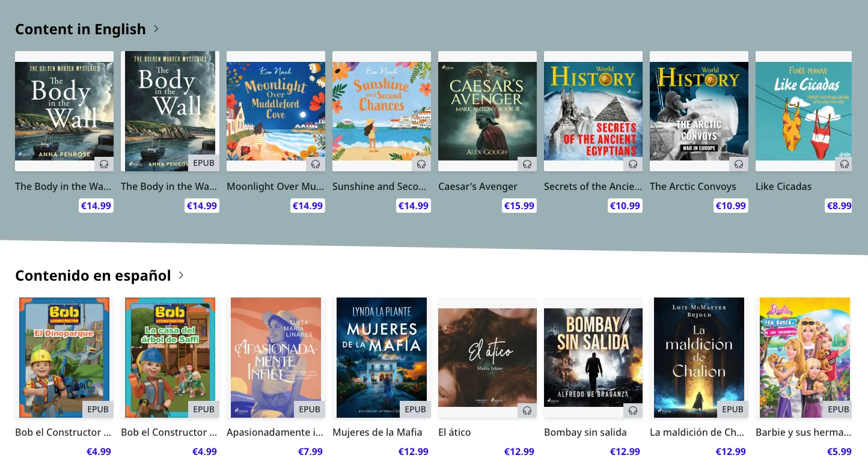Click headphones icon on Secrets of the Ancient Egyptians

[x=633, y=164]
